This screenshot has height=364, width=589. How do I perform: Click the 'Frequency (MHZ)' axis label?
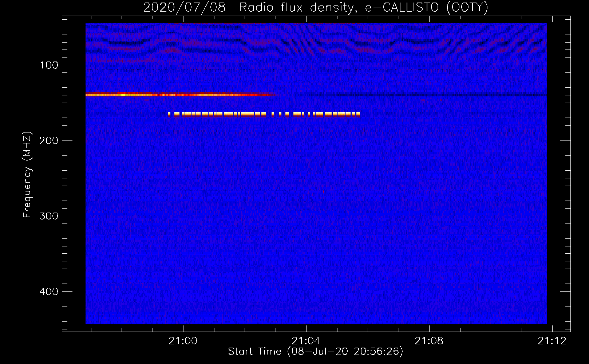tap(27, 175)
